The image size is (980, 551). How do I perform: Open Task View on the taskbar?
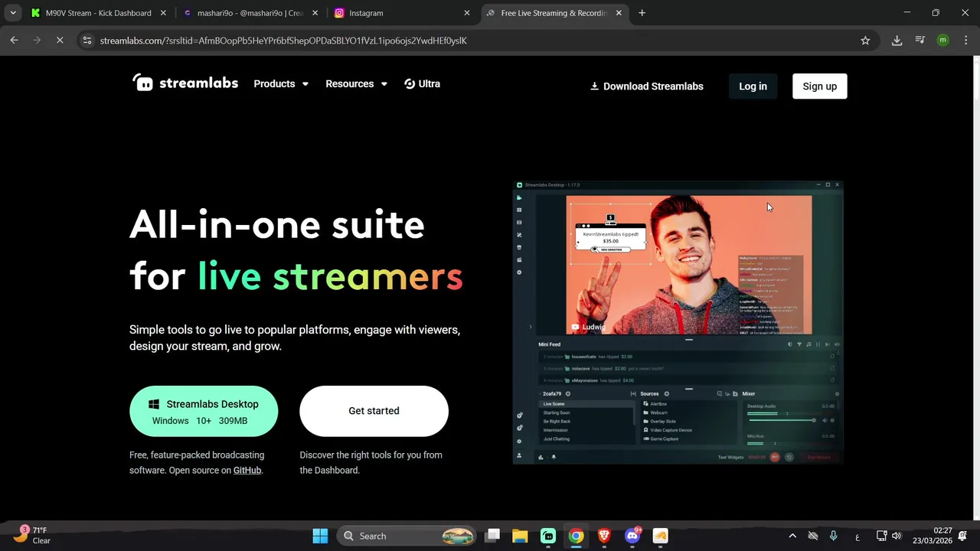493,536
